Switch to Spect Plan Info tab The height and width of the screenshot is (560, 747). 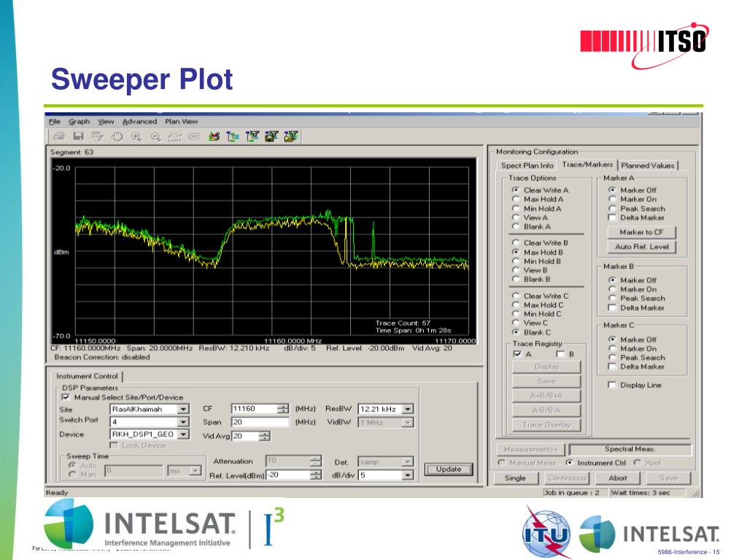(x=527, y=166)
